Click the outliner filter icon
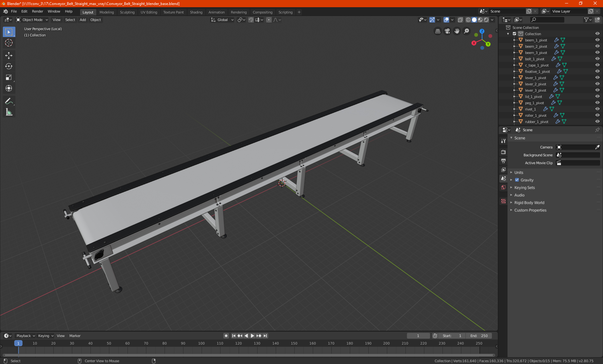Screen dimensions: 603x364 [588, 20]
